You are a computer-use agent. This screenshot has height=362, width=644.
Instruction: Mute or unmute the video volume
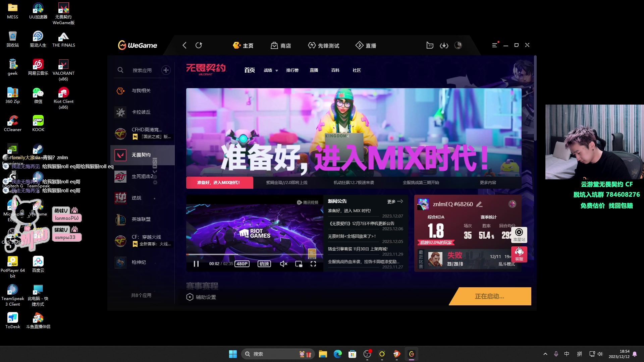(x=283, y=264)
